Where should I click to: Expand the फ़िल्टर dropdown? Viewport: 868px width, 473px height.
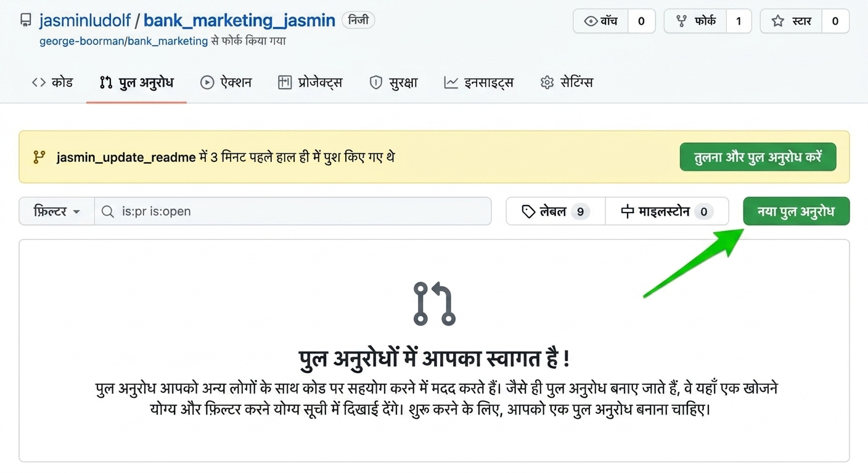57,211
